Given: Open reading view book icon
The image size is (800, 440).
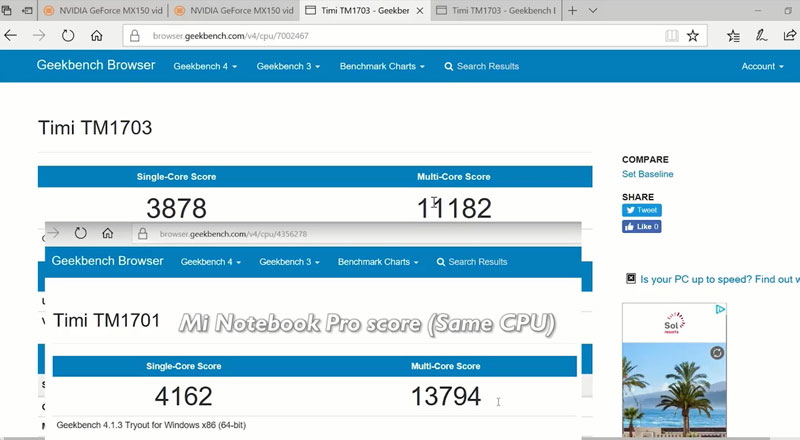Looking at the screenshot, I should coord(671,36).
